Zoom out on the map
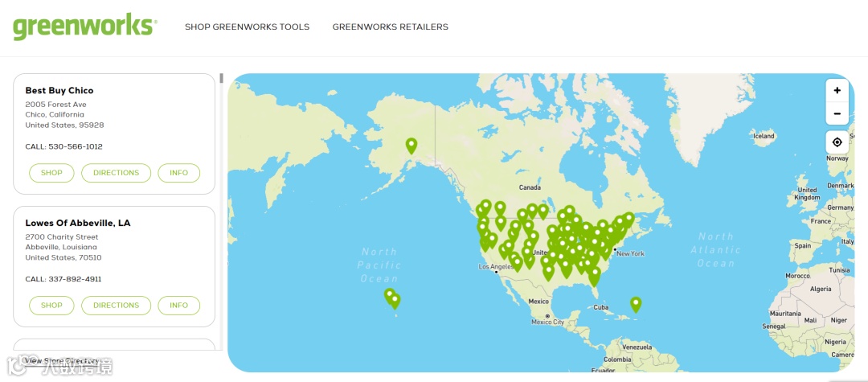This screenshot has width=868, height=382. coord(837,113)
